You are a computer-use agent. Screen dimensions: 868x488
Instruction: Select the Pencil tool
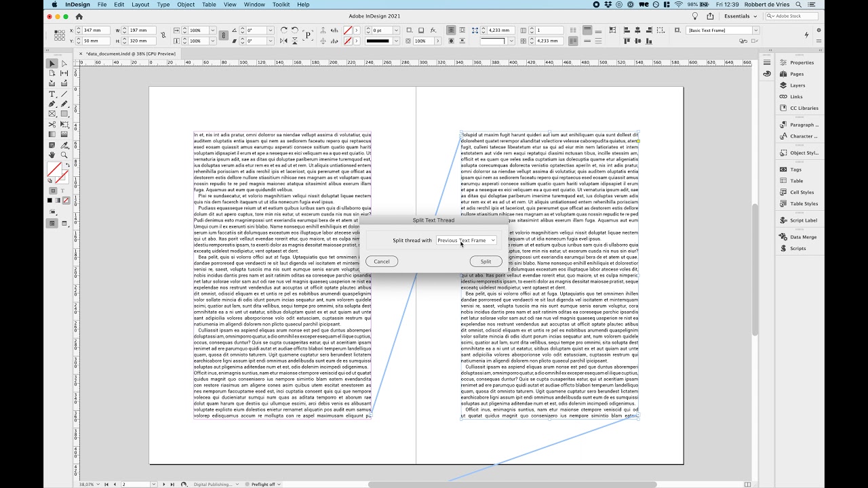[64, 104]
